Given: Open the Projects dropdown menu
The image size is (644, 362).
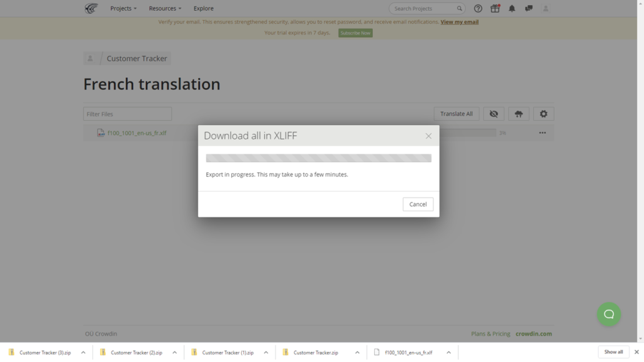Looking at the screenshot, I should click(123, 8).
